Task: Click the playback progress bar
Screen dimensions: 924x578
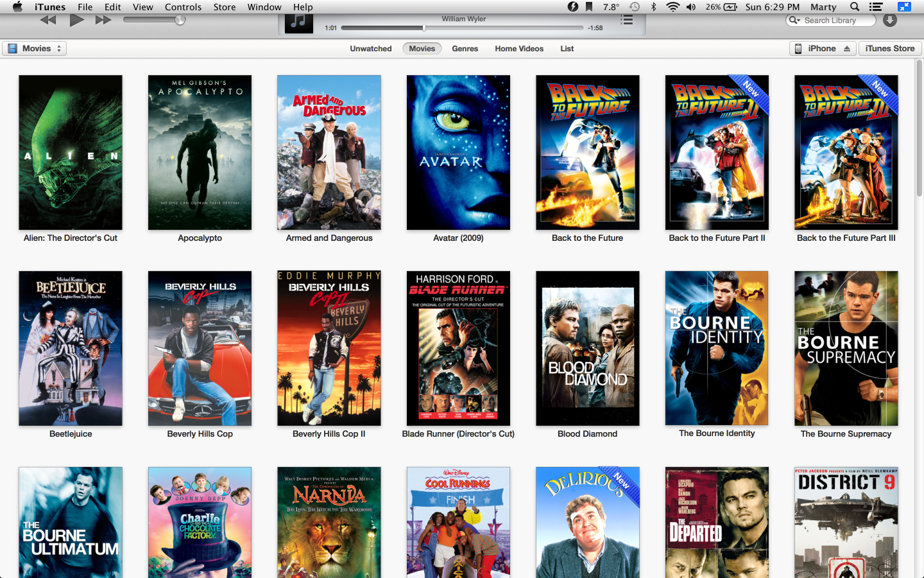Action: point(462,28)
